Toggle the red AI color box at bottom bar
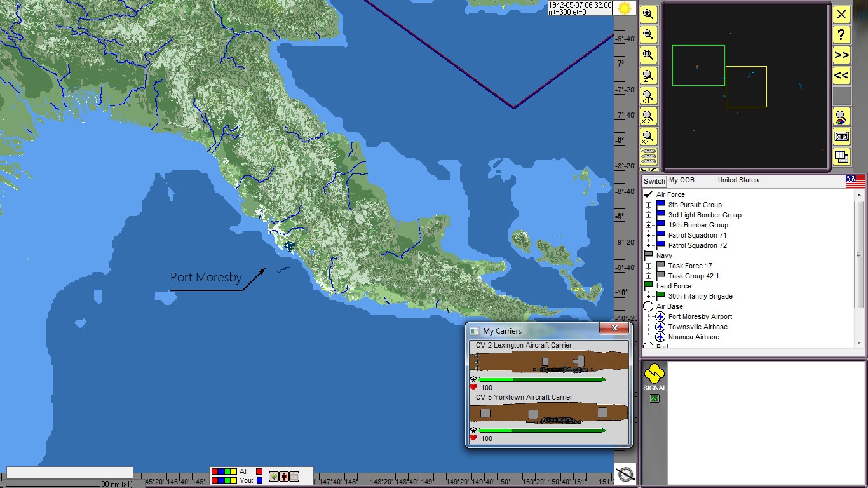 click(x=259, y=473)
